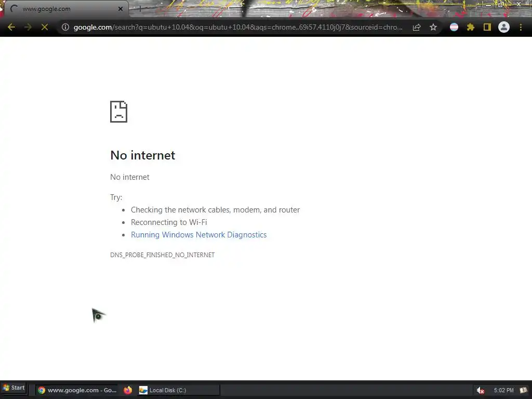The width and height of the screenshot is (532, 399).
Task: Click the 5:02 PM clock
Action: click(x=503, y=391)
